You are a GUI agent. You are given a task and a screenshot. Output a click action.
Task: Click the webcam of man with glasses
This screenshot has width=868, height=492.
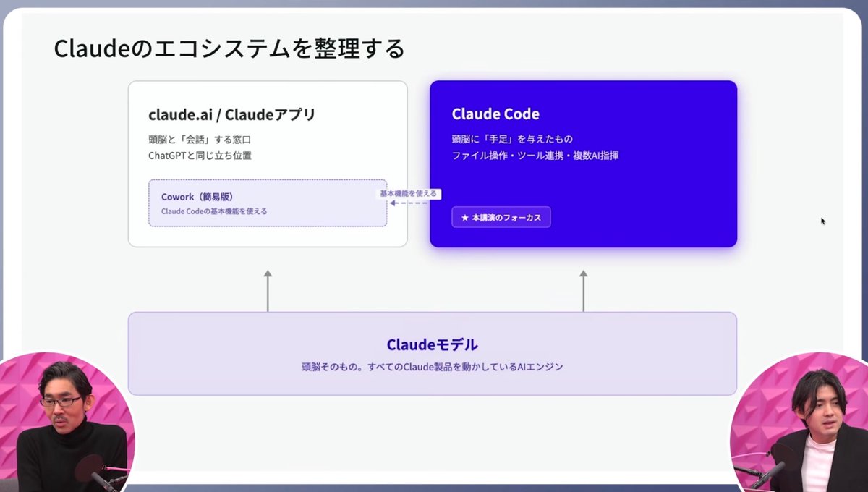[x=65, y=423]
